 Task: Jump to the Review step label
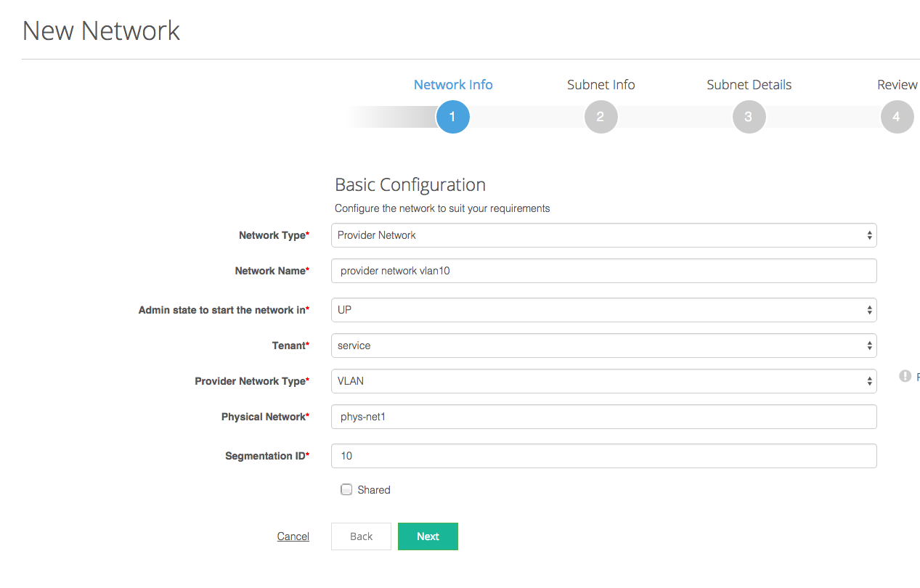[897, 85]
